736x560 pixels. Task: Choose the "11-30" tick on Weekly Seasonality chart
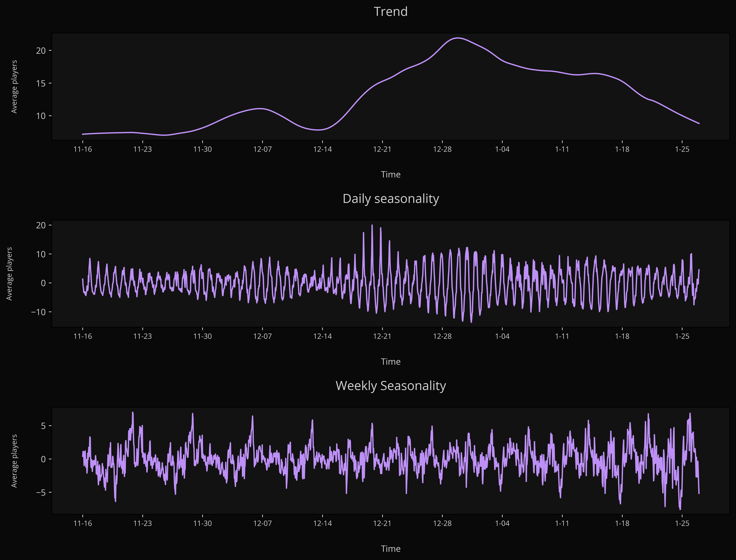(203, 523)
